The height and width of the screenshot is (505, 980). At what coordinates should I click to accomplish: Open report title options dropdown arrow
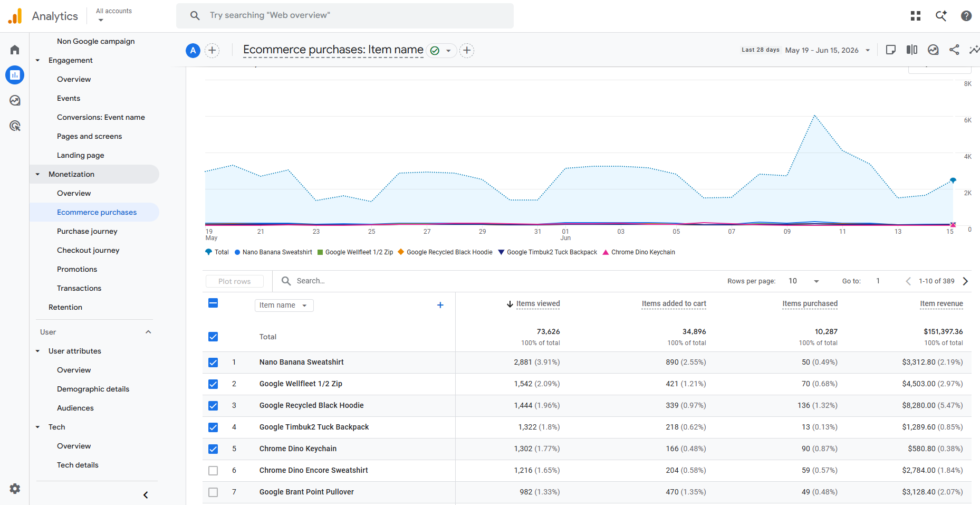(448, 51)
